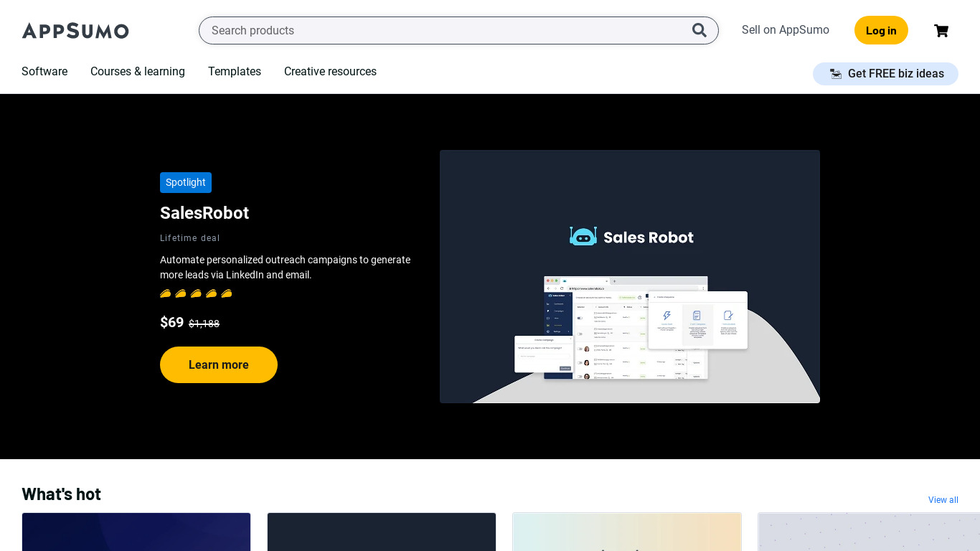Open fourth dotted What's hot card
Screen dimensions: 980x551
pyautogui.click(x=869, y=532)
